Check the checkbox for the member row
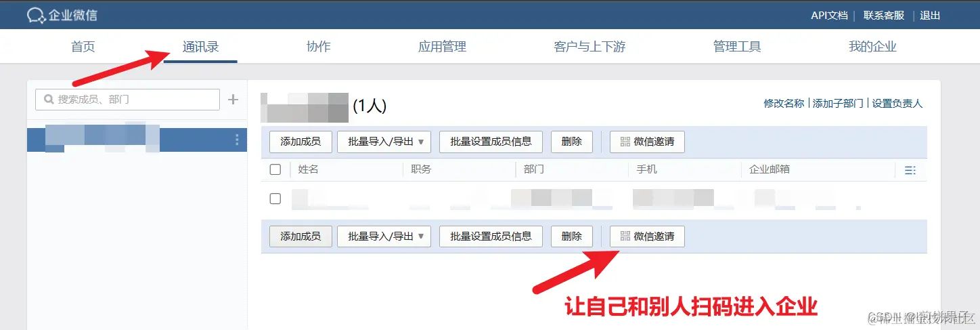The width and height of the screenshot is (980, 330). tap(275, 199)
